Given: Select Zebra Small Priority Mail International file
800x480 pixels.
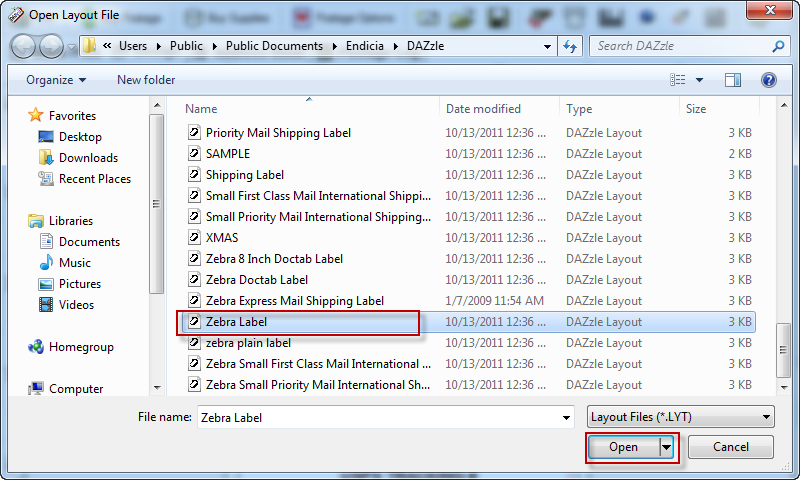Looking at the screenshot, I should click(x=318, y=385).
